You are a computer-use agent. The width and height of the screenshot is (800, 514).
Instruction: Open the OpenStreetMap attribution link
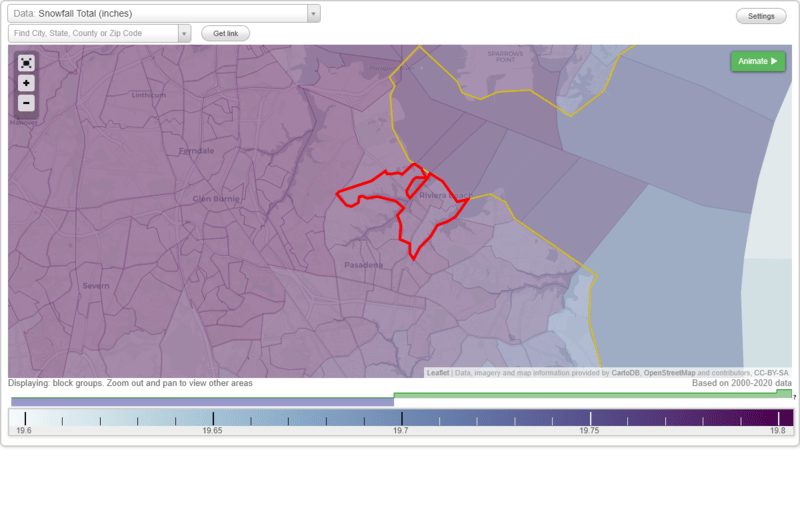click(x=669, y=373)
